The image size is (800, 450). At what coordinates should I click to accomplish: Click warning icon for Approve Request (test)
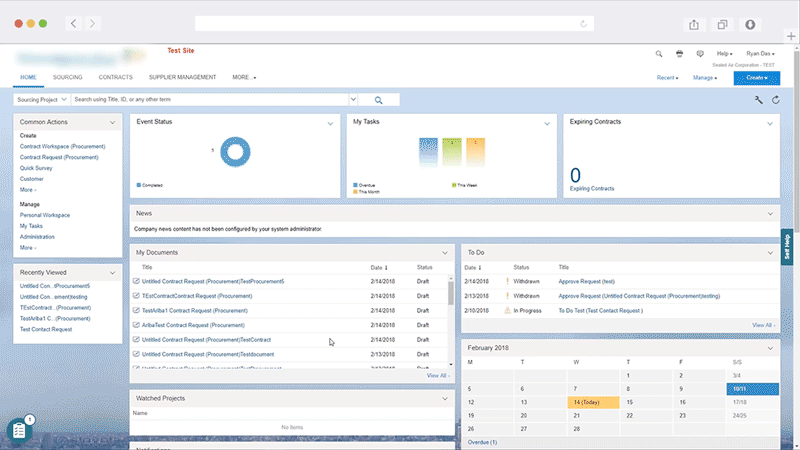pyautogui.click(x=507, y=281)
